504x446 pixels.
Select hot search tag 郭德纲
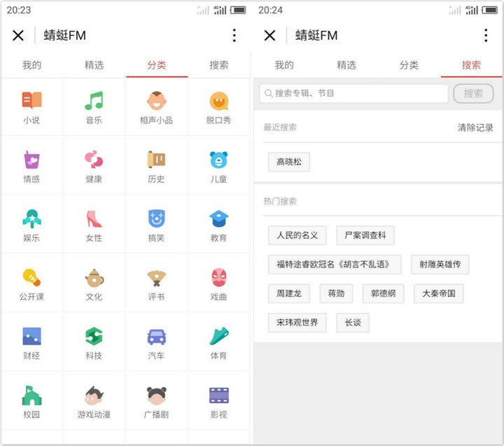coord(383,293)
